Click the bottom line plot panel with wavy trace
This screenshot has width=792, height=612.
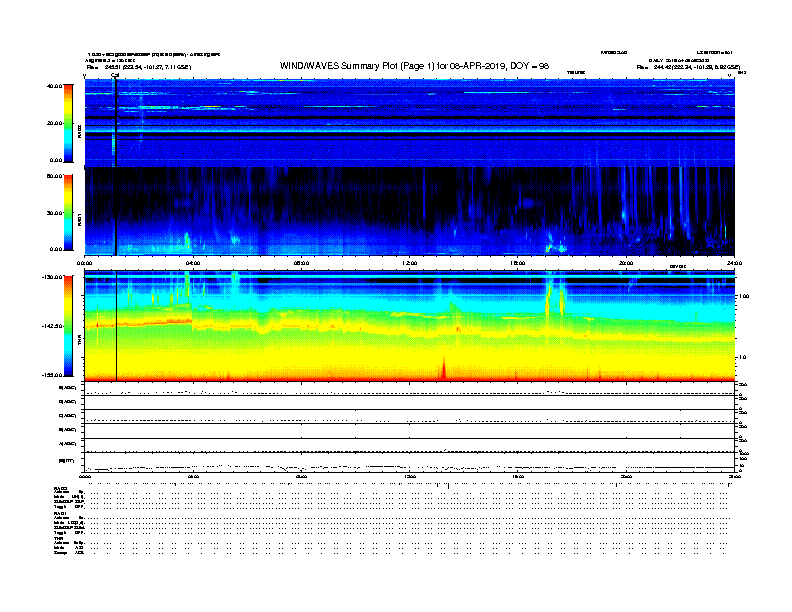point(410,463)
